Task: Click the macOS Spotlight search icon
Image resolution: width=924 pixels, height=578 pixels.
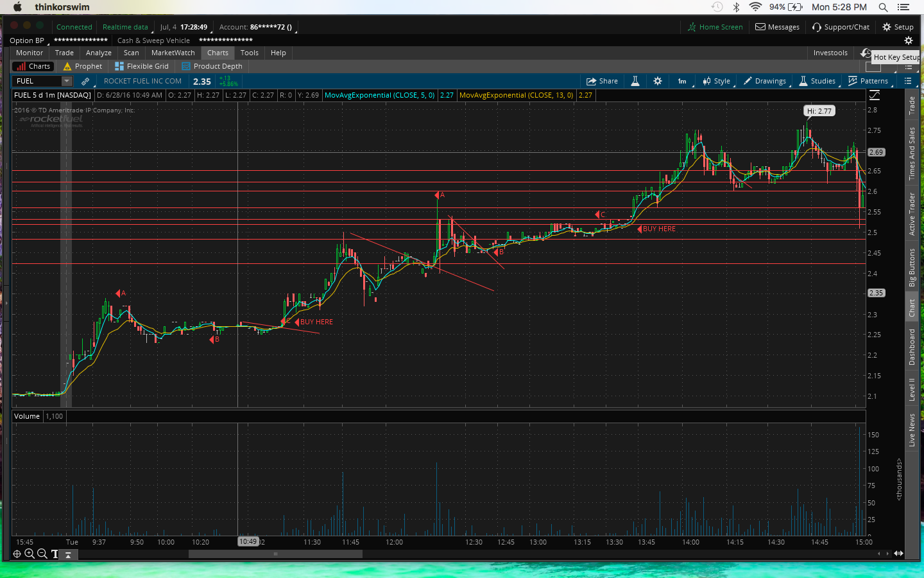Action: pyautogui.click(x=883, y=7)
